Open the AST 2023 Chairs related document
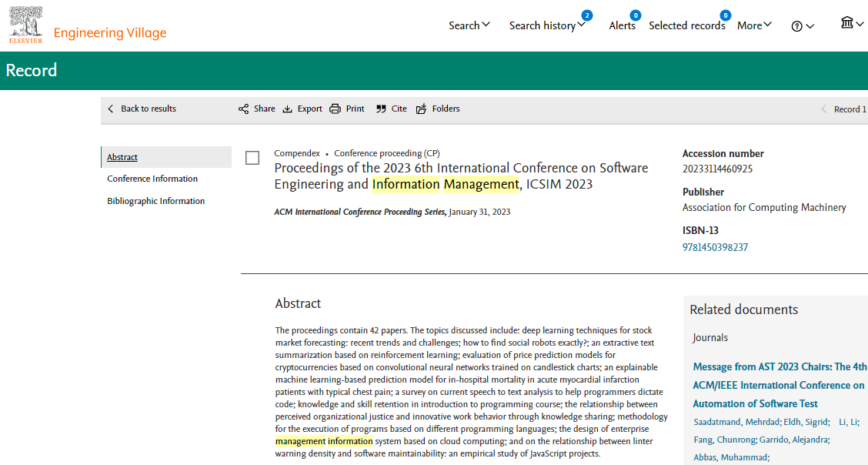The height and width of the screenshot is (465, 868). click(780, 385)
